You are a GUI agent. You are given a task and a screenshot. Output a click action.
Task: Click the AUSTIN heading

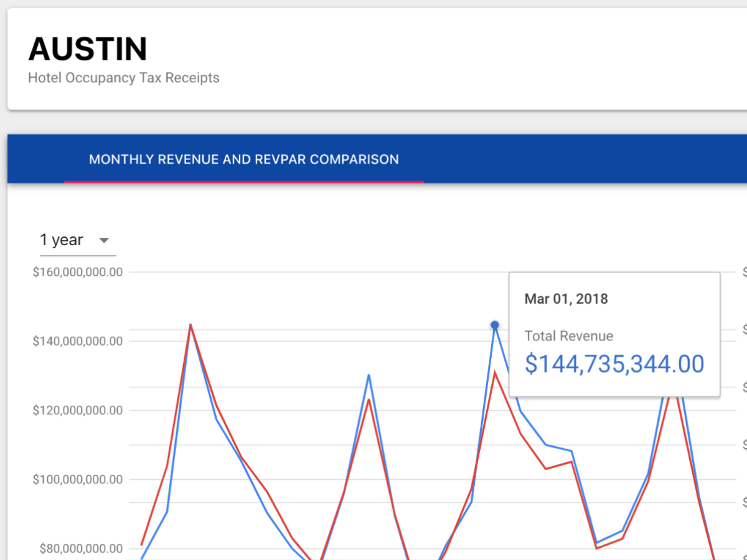[88, 49]
